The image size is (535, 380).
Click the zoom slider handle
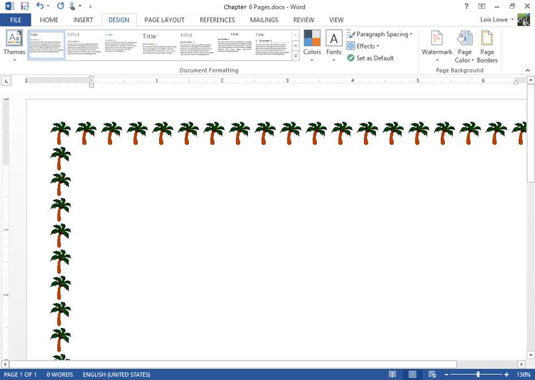click(478, 375)
